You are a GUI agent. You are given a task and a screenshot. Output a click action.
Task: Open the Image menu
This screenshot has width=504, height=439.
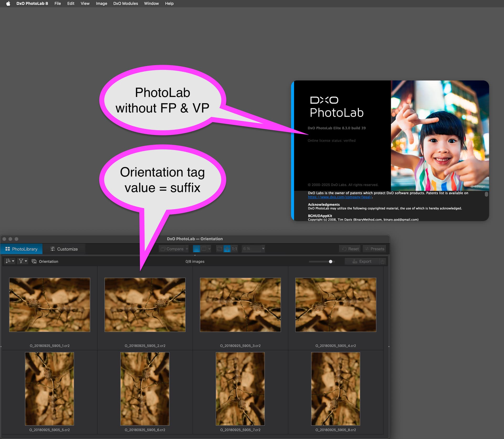[101, 3]
